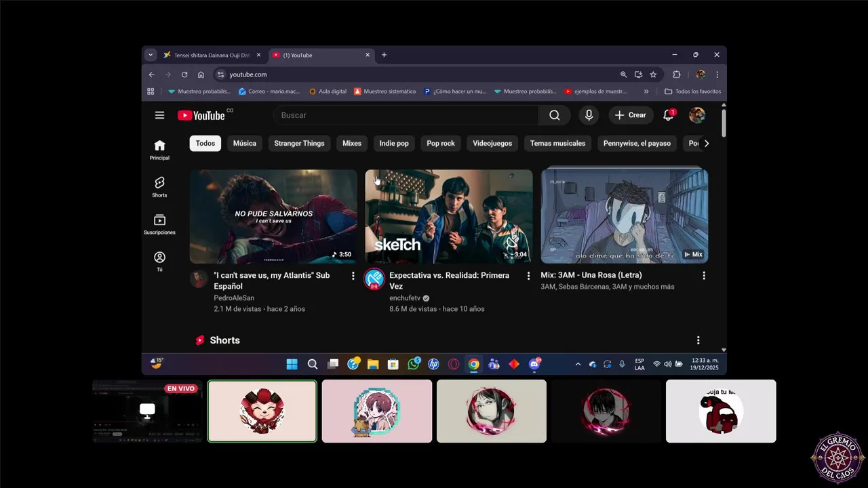Go to Principal in the sidebar
Image resolution: width=868 pixels, height=488 pixels.
159,150
